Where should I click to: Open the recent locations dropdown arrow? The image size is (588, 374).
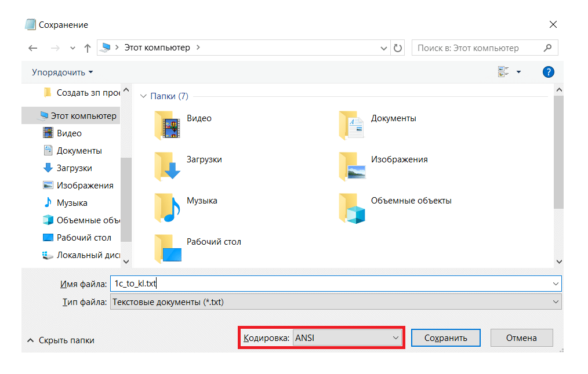point(72,48)
